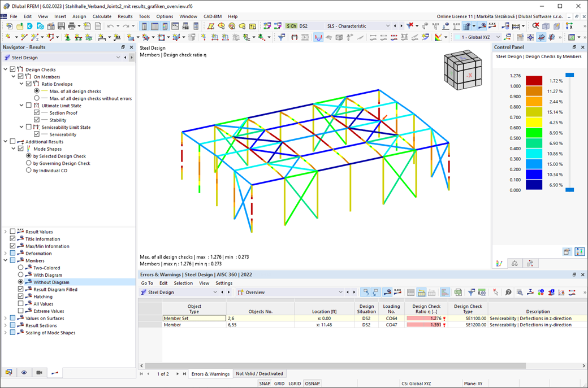This screenshot has width=588, height=388.
Task: Open the Overview dropdown in Errors panel
Action: pyautogui.click(x=343, y=292)
